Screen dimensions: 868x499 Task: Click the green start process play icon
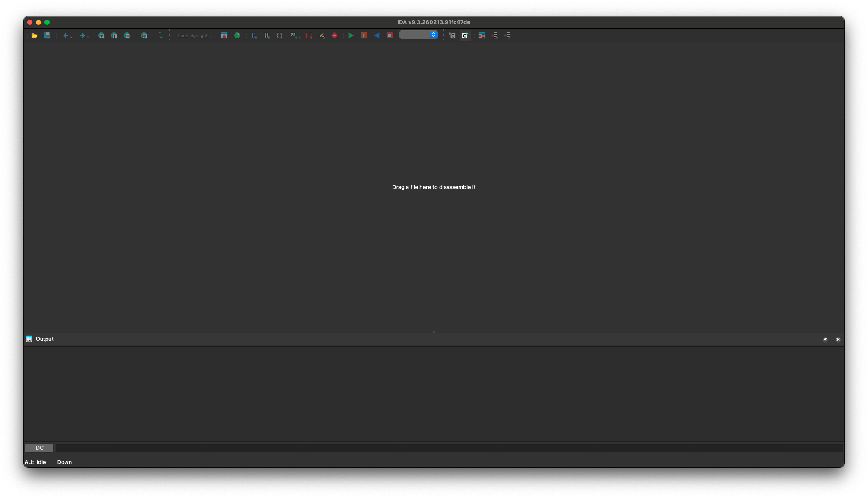(x=351, y=35)
